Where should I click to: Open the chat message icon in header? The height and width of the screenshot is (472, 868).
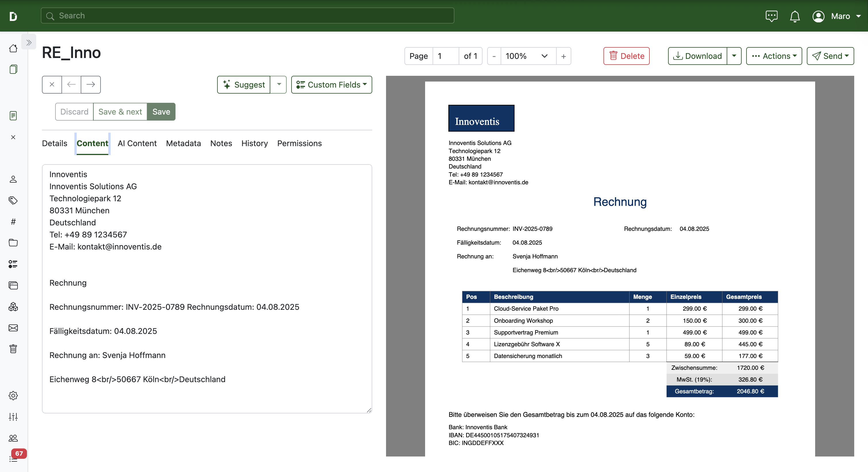tap(771, 16)
